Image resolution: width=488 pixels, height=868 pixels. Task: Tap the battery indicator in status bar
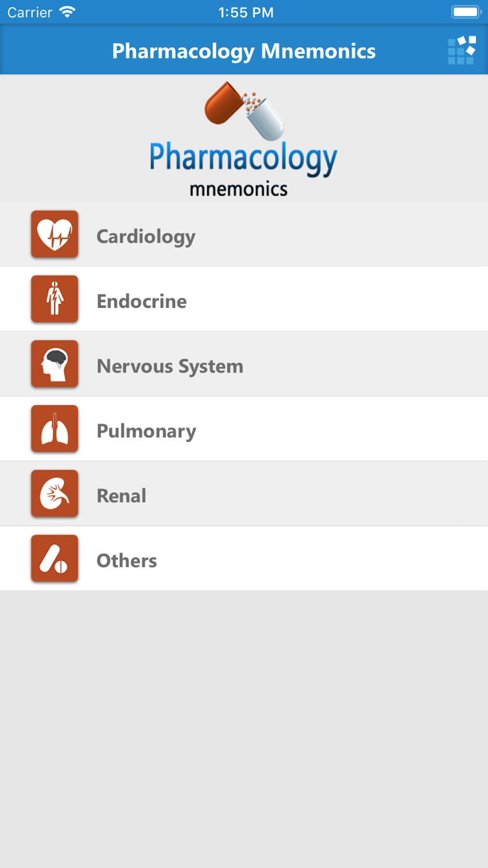pos(466,12)
